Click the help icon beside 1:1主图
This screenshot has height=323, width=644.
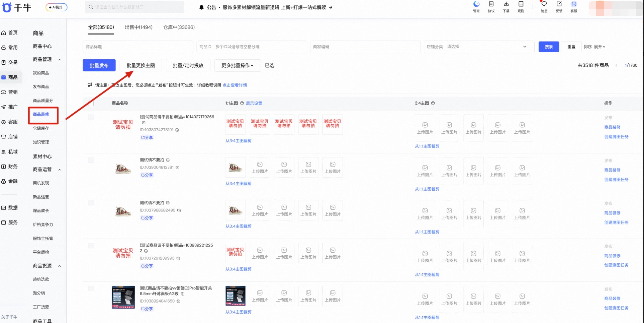click(x=242, y=103)
